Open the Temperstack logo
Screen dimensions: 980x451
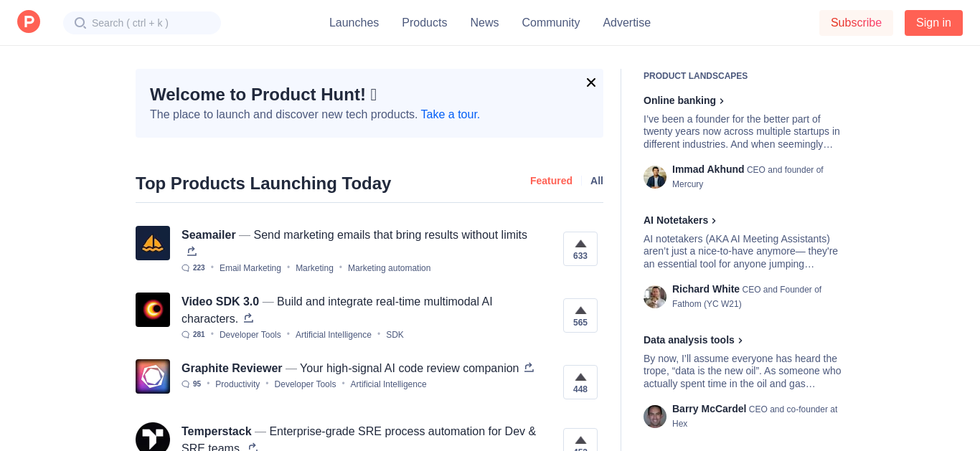153,437
